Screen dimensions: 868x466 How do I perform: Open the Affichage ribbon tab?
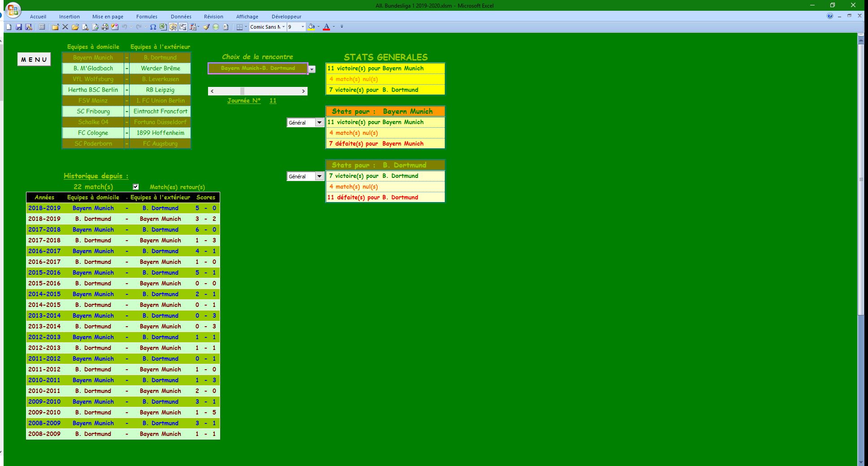click(x=247, y=17)
